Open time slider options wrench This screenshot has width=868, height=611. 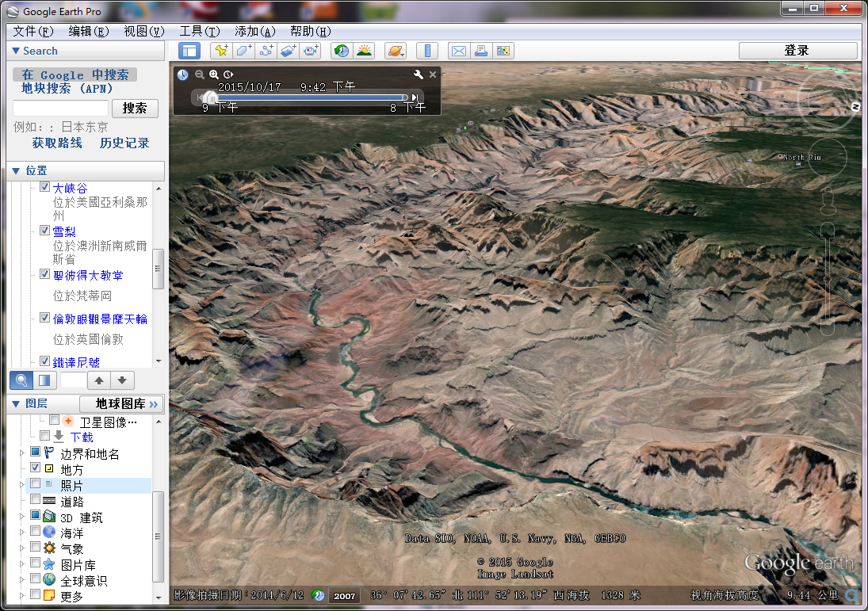click(419, 74)
